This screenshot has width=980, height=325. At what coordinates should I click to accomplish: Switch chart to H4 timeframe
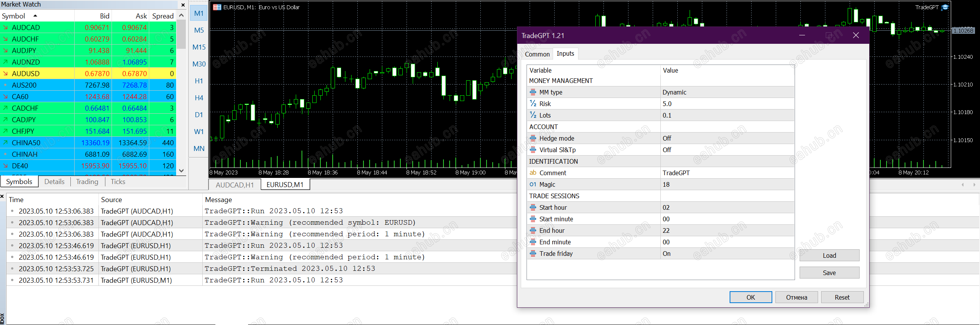click(199, 98)
